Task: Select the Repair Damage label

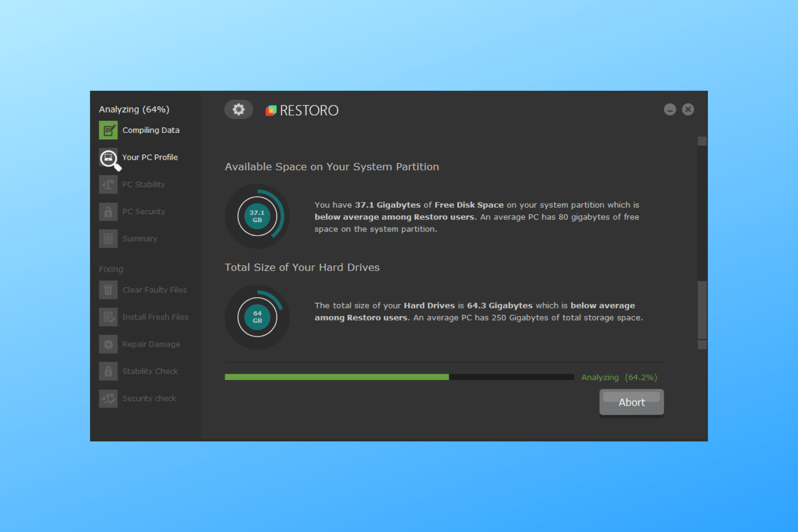Action: point(151,344)
